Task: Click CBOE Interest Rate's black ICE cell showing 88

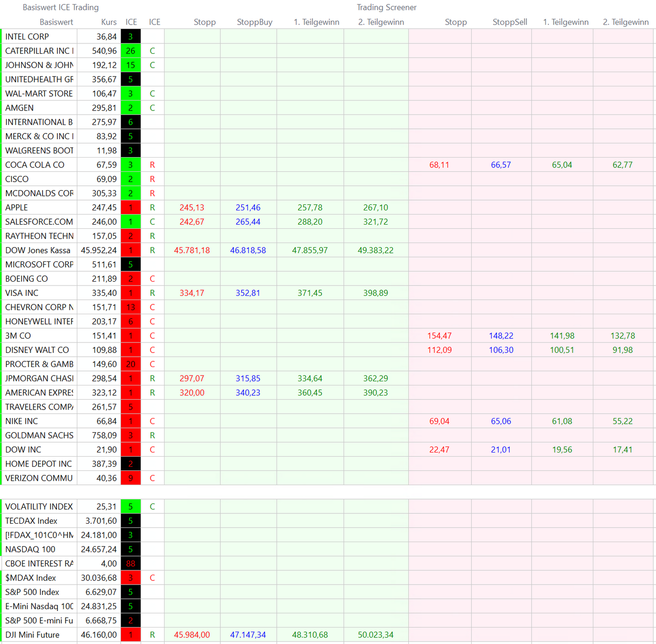Action: click(x=131, y=564)
